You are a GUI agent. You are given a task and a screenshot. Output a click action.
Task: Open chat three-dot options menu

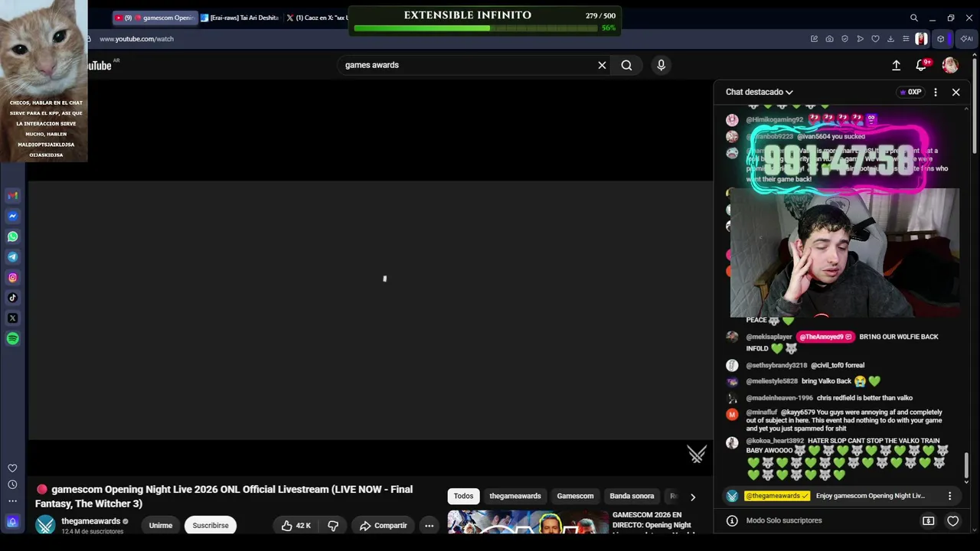pos(936,93)
